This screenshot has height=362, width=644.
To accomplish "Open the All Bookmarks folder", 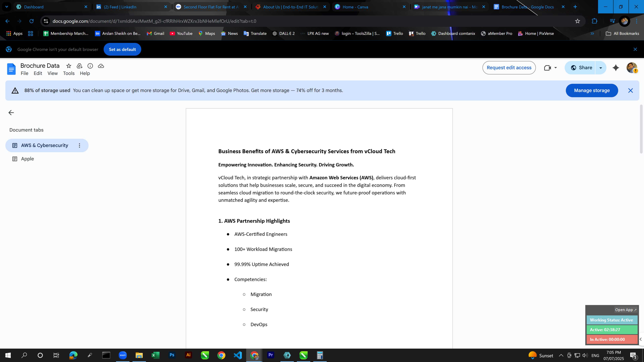I will click(x=623, y=34).
